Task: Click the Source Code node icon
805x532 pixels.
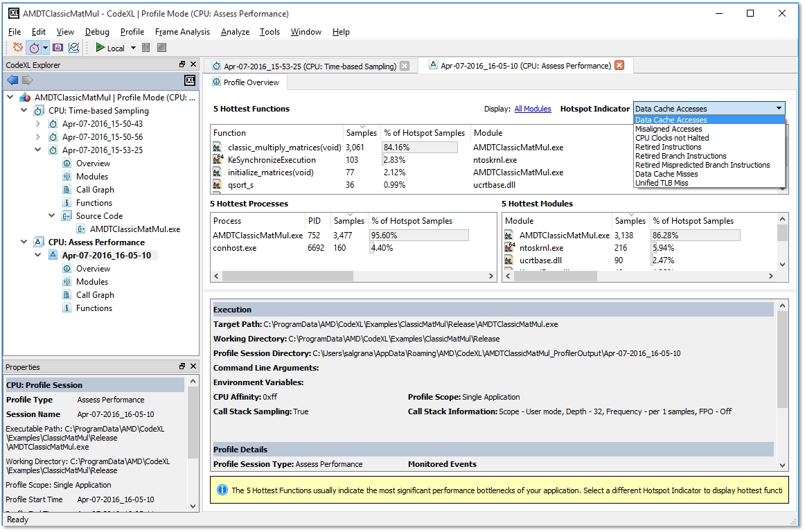Action: coord(67,216)
